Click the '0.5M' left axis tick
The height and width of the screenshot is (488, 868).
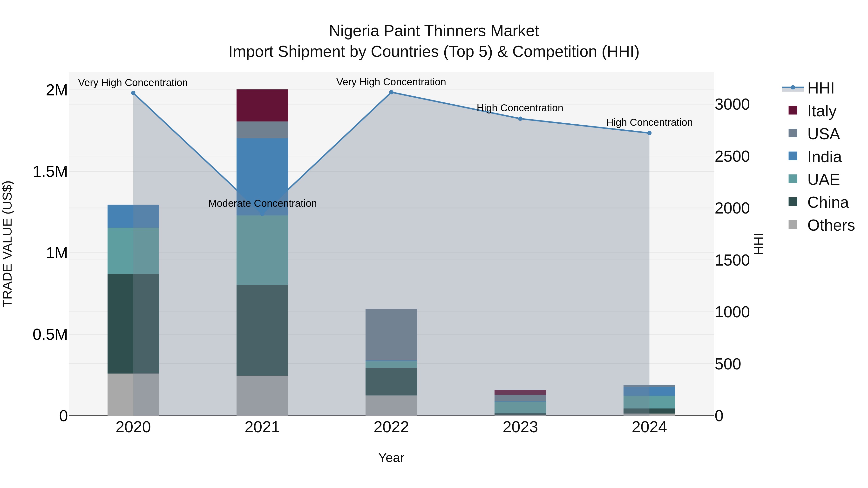point(50,335)
